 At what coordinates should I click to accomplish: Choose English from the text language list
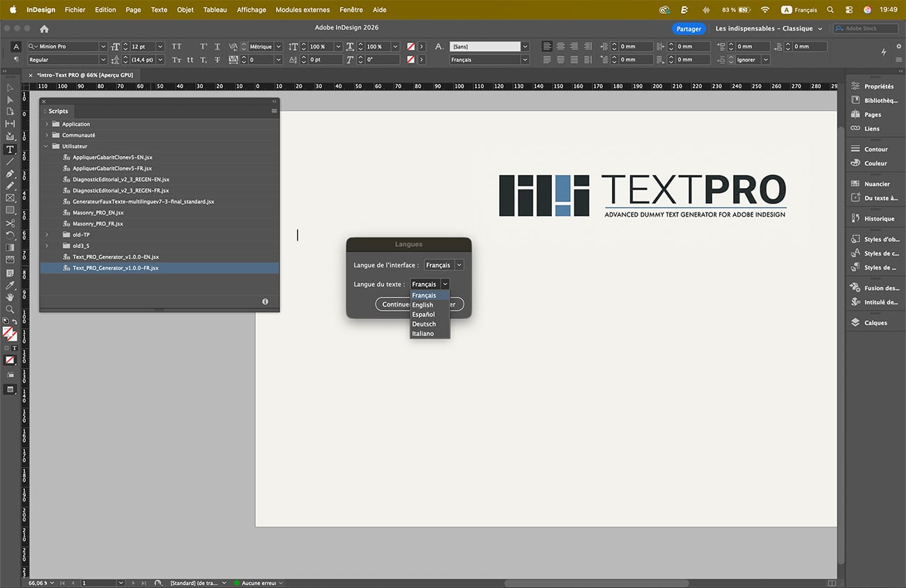[x=422, y=305]
